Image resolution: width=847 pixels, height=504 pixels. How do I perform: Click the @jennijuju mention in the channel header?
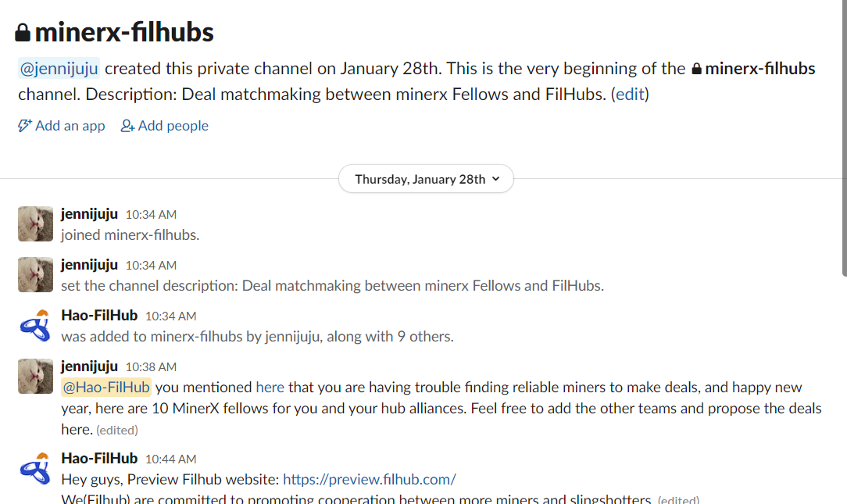[x=58, y=68]
